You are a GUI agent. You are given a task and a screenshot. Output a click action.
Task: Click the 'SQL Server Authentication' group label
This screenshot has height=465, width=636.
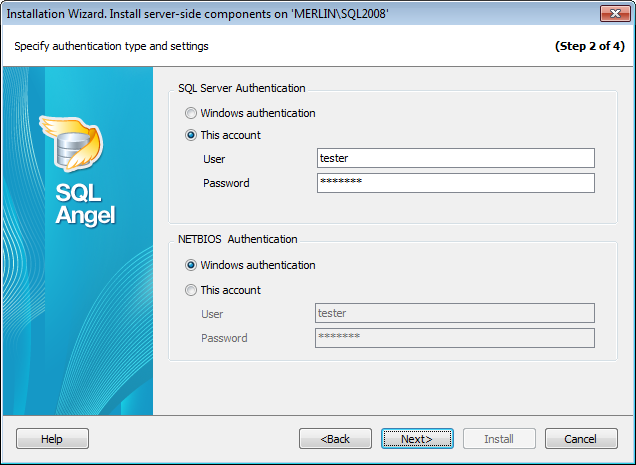[242, 88]
